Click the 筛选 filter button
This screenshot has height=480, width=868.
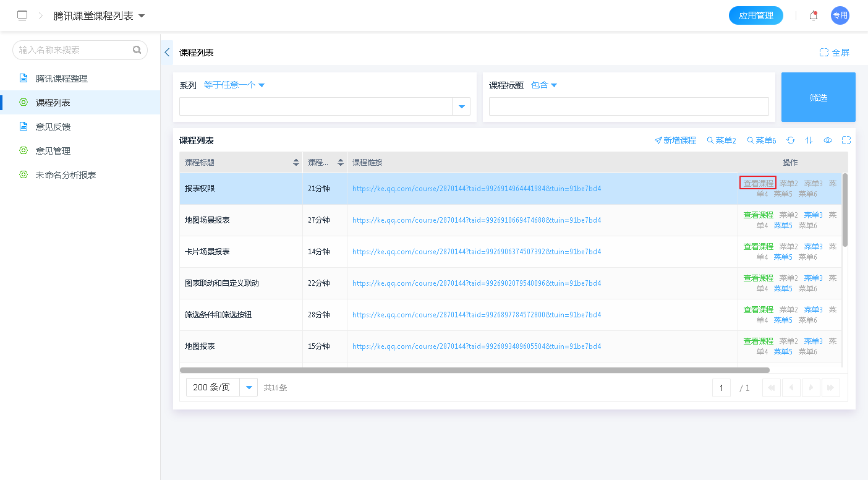pos(818,97)
